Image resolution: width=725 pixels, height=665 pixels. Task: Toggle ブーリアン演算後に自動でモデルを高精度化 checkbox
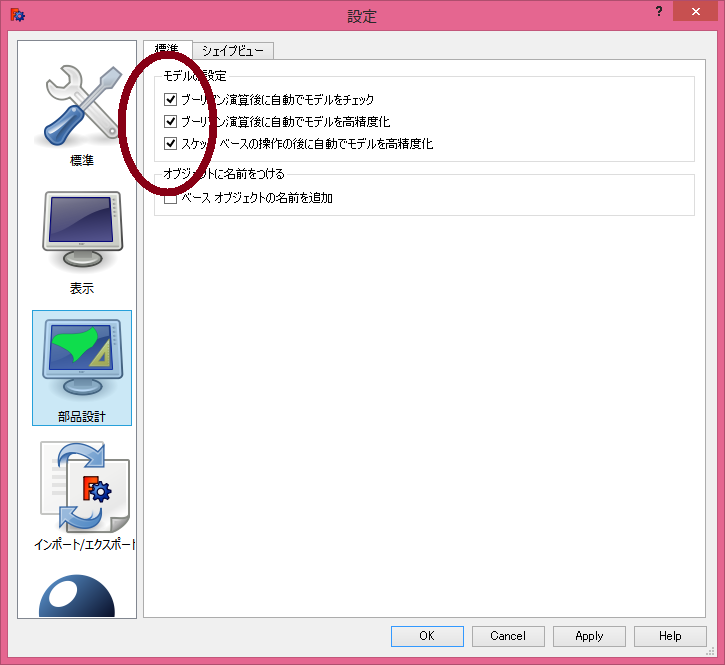pos(170,121)
